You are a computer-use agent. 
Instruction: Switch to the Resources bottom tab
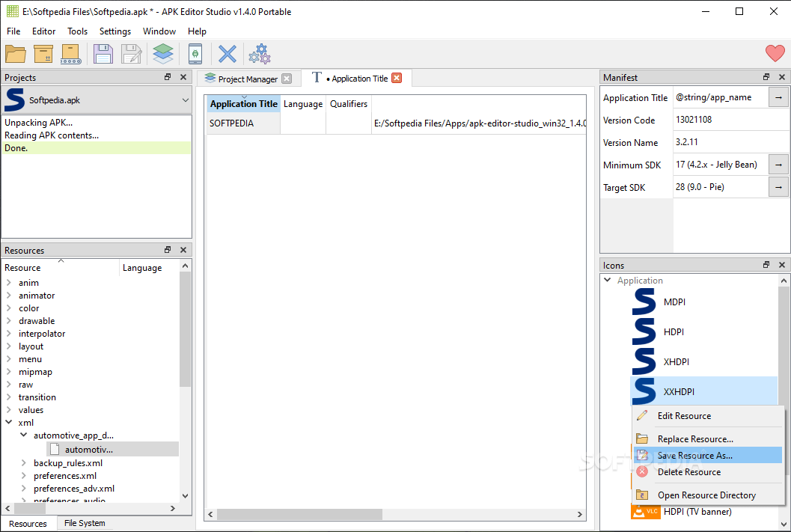point(28,524)
